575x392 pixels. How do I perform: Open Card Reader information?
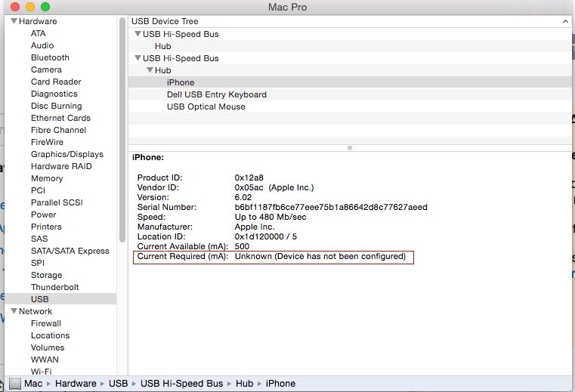(x=56, y=82)
